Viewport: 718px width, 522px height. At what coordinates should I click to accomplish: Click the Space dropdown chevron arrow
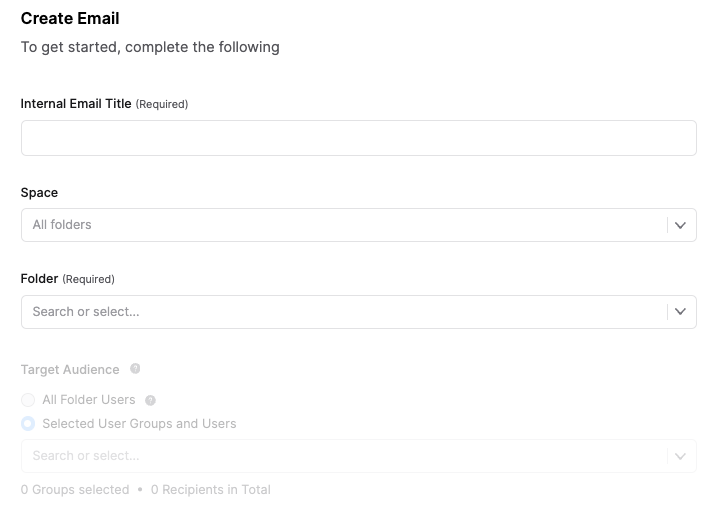(680, 225)
